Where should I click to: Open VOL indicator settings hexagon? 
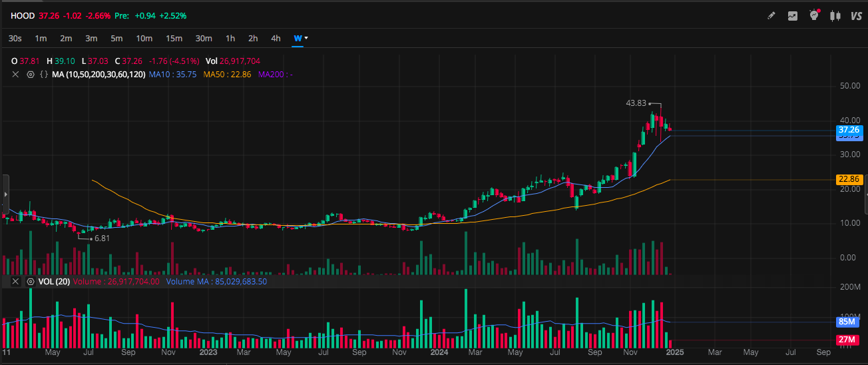(x=30, y=282)
